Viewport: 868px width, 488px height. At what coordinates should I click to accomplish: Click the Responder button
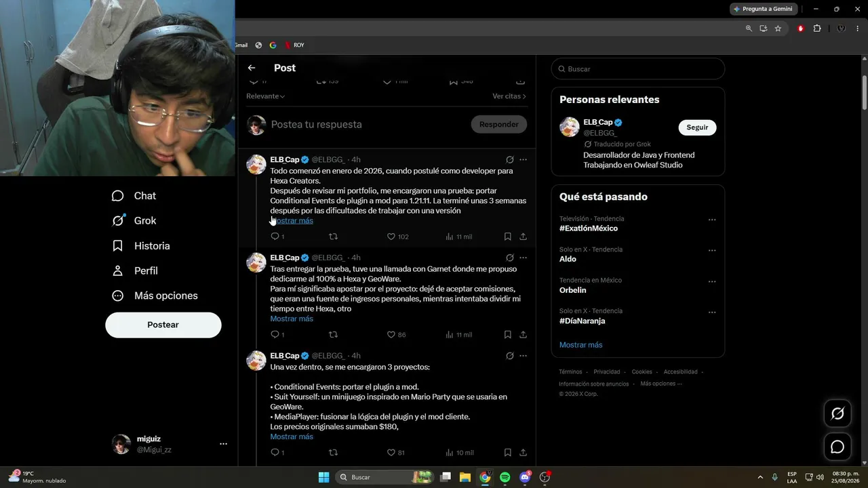tap(499, 124)
